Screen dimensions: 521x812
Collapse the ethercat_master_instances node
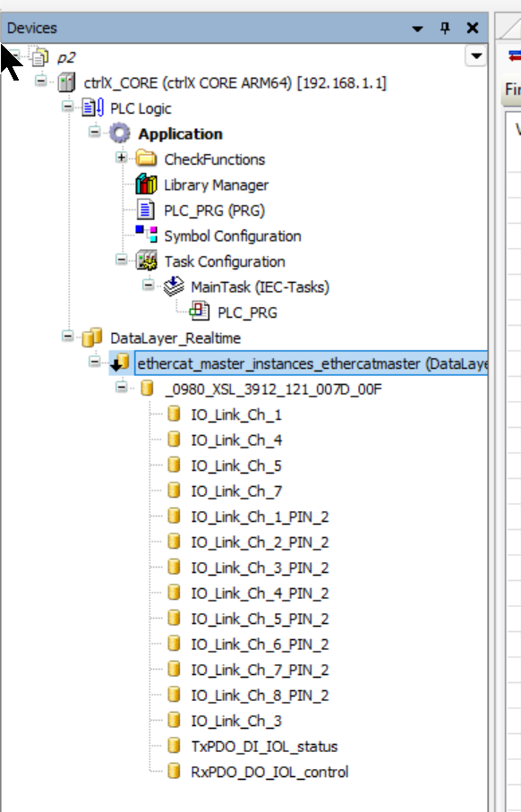[x=94, y=361]
